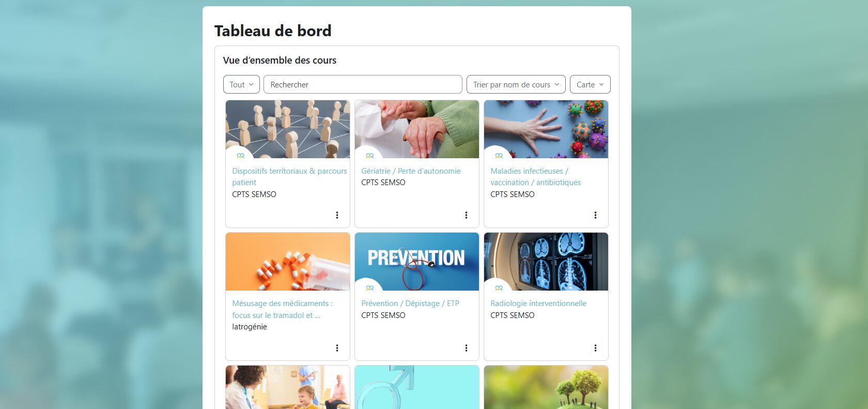The width and height of the screenshot is (868, 409).
Task: Open the Dispositifs territoriaux & parcours patient link
Action: [x=289, y=177]
